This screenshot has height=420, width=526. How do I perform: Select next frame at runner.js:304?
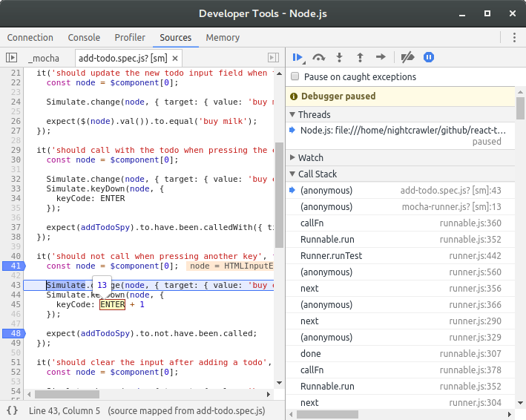pos(400,402)
